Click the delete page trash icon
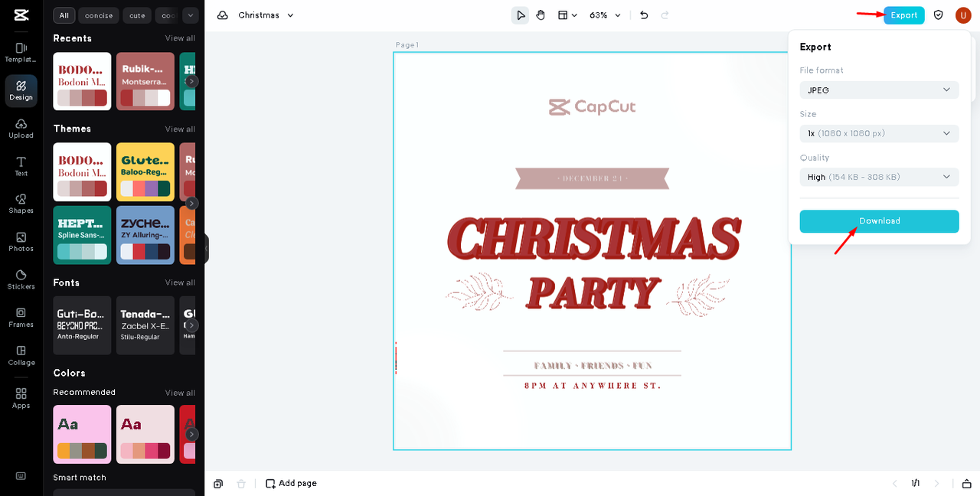The width and height of the screenshot is (980, 496). pyautogui.click(x=241, y=484)
